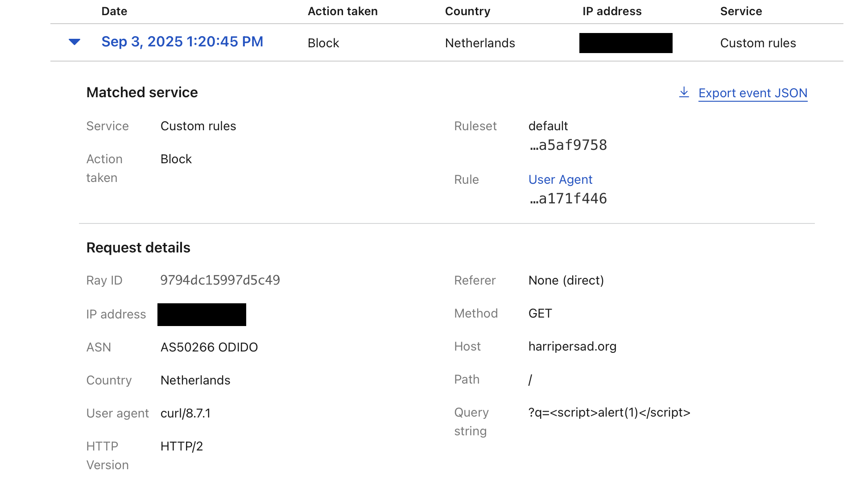Click Custom rules in the event row
Viewport: 851px width, 504px height.
758,43
